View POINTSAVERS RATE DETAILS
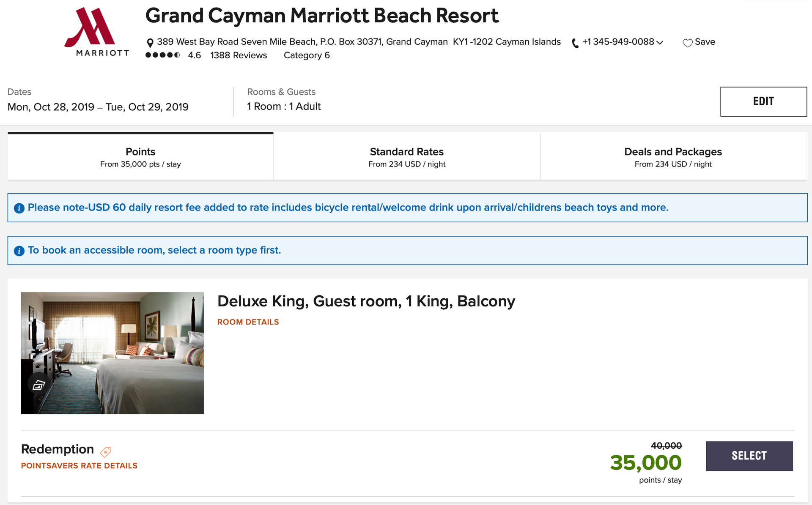This screenshot has height=505, width=812. click(79, 465)
